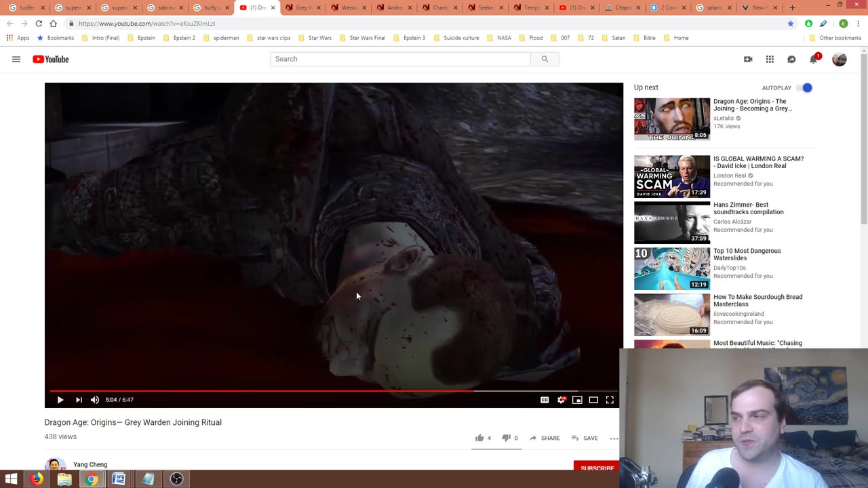Viewport: 868px width, 488px height.
Task: Open the player settings gear
Action: (561, 400)
